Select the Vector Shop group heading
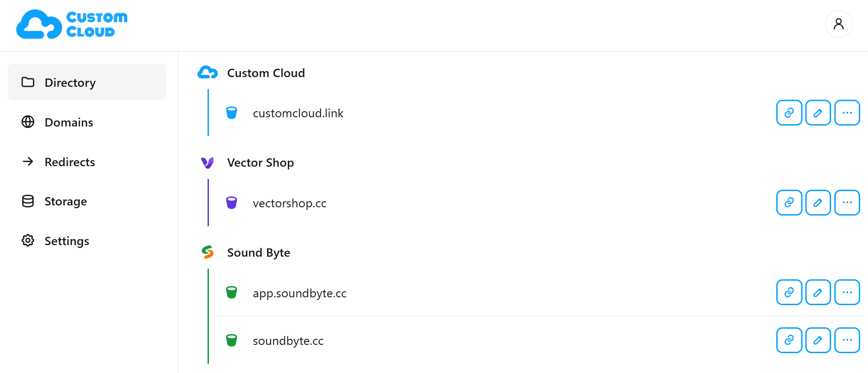 coord(261,163)
